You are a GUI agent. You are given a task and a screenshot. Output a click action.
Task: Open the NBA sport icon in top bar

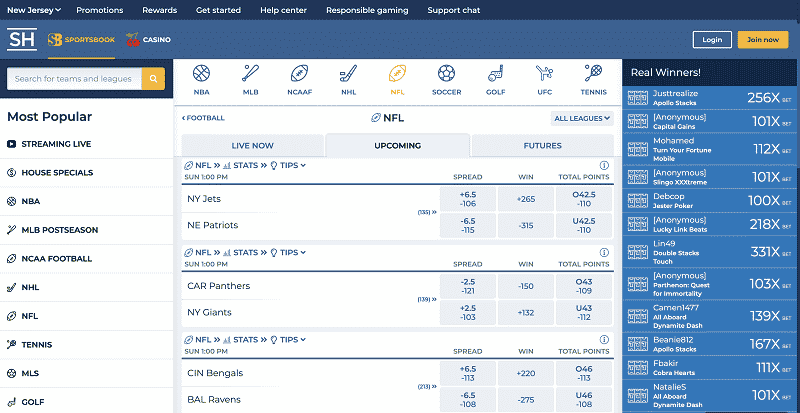click(x=202, y=80)
